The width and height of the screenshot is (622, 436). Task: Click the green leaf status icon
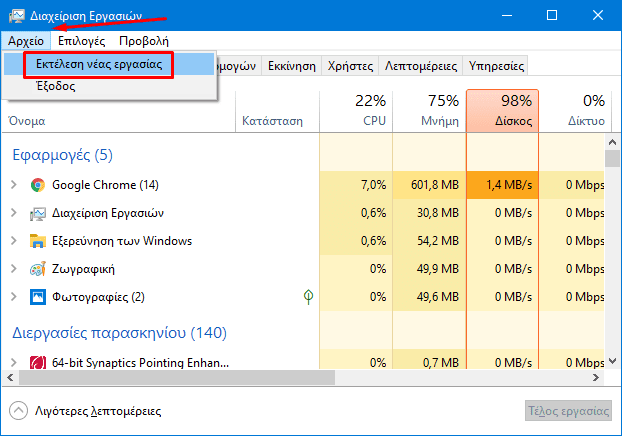[310, 297]
